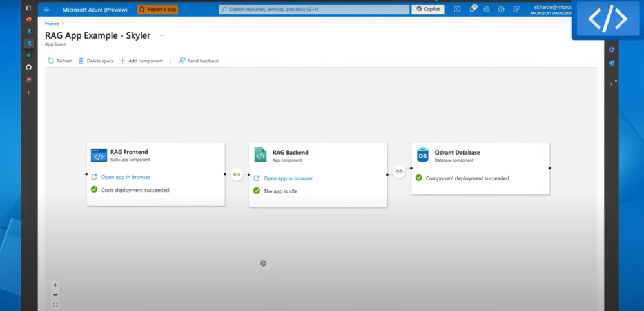Image resolution: width=644 pixels, height=311 pixels.
Task: Click the green check beside Component deployment succeeded
Action: pos(418,178)
